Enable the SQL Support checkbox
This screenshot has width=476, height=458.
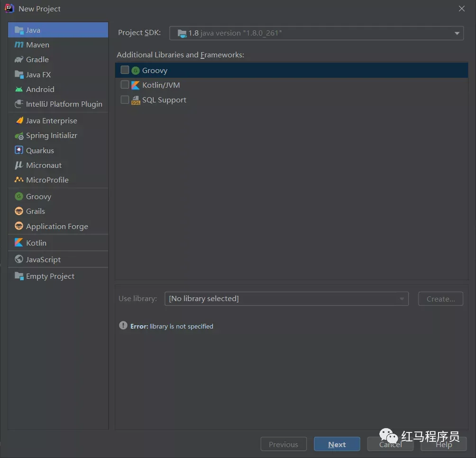pos(125,100)
